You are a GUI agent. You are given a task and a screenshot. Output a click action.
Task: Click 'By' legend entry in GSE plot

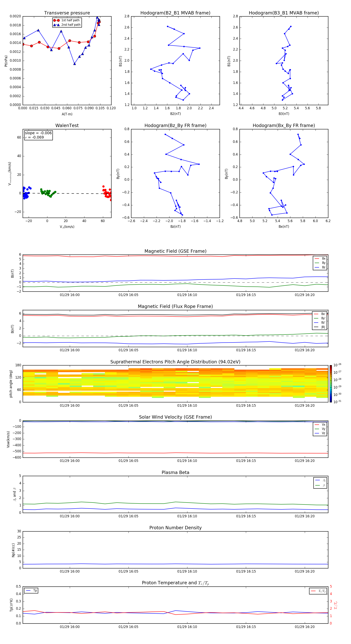(320, 263)
